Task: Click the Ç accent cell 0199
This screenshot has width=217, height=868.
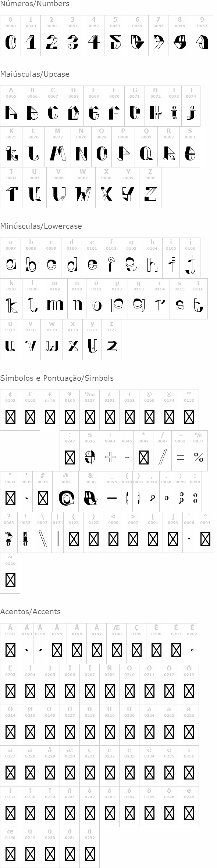Action: [x=136, y=644]
